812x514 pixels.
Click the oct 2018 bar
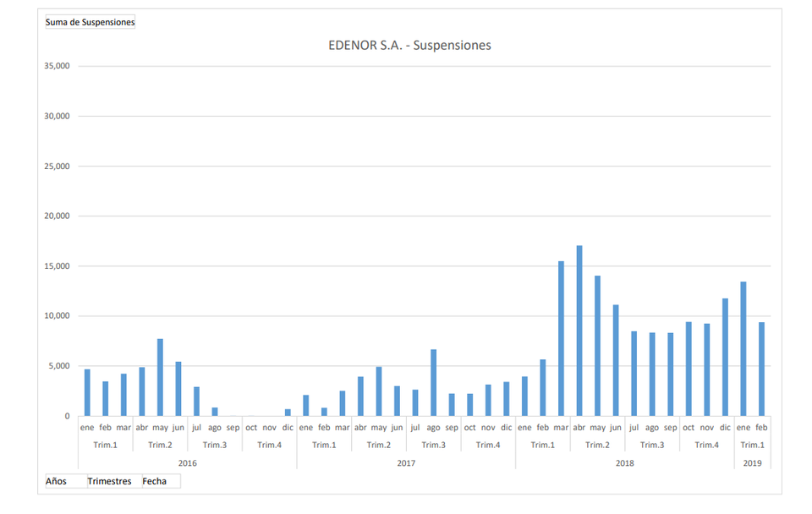[x=689, y=369]
